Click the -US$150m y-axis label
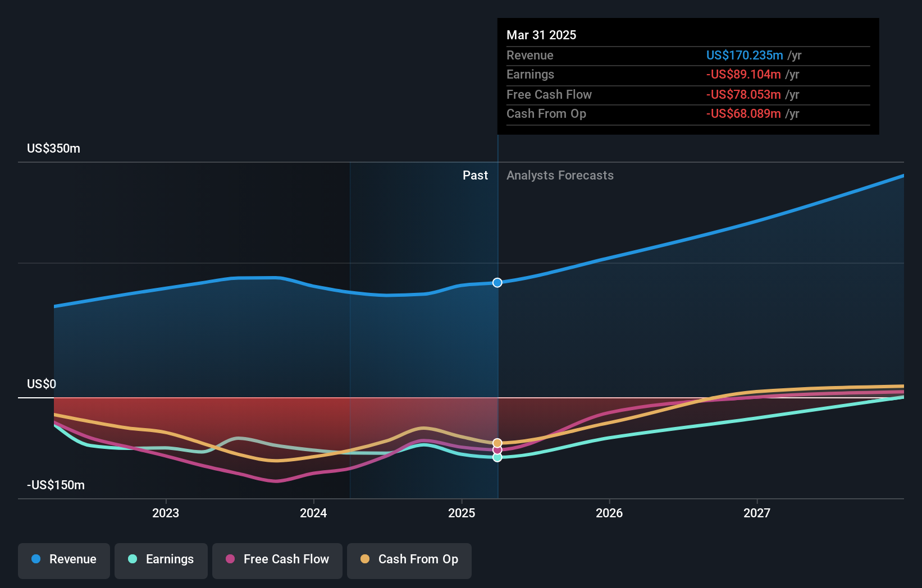The image size is (922, 588). pyautogui.click(x=56, y=485)
